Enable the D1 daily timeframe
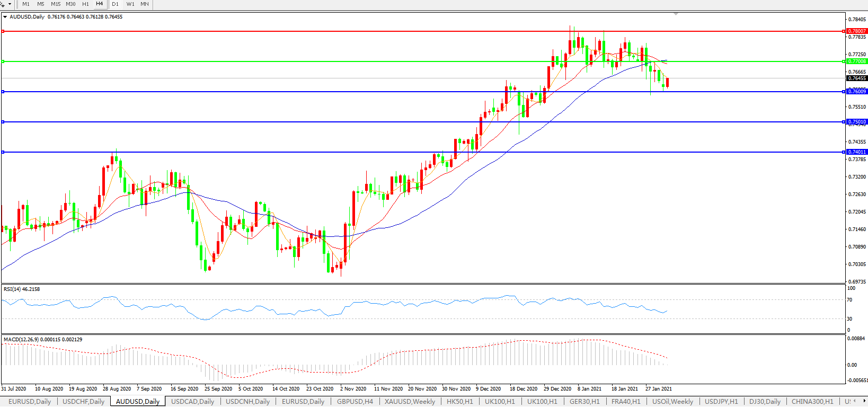 coord(116,4)
